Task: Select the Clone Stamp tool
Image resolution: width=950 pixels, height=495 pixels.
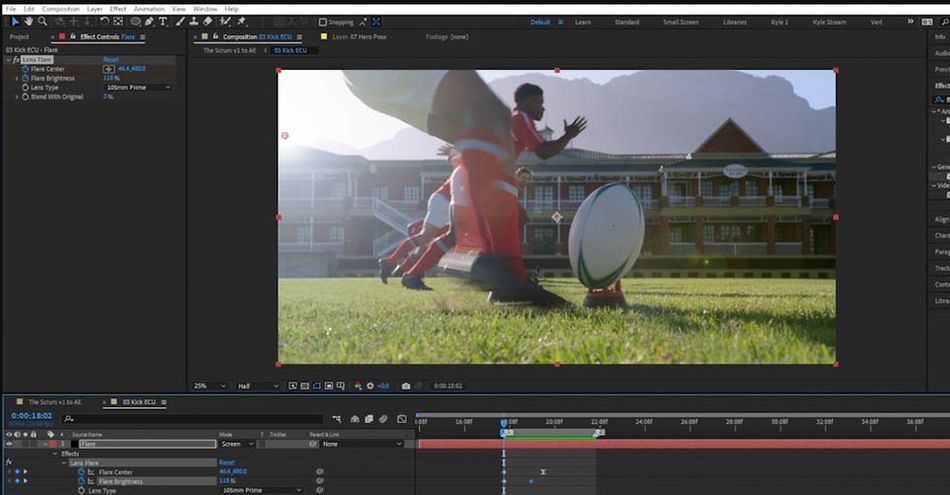Action: 194,22
